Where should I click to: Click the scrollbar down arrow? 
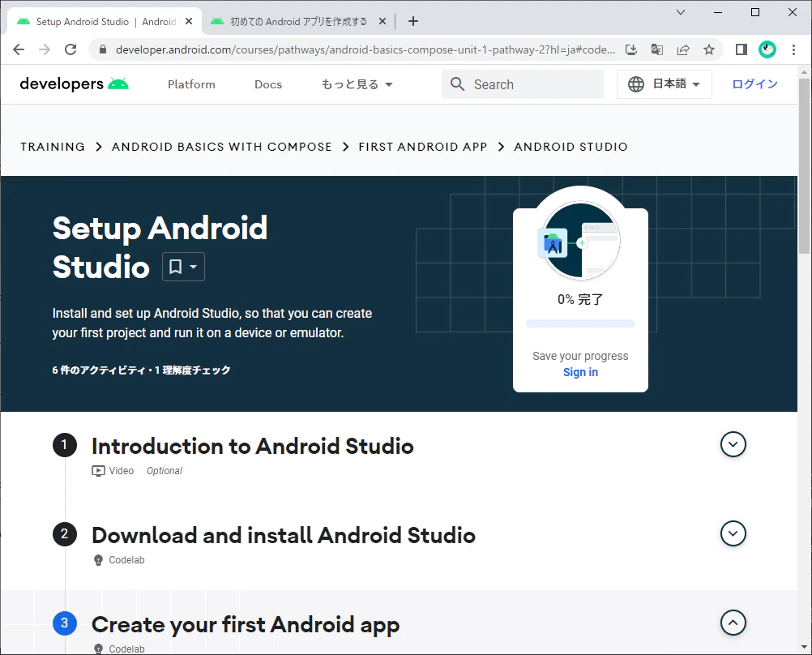[804, 647]
